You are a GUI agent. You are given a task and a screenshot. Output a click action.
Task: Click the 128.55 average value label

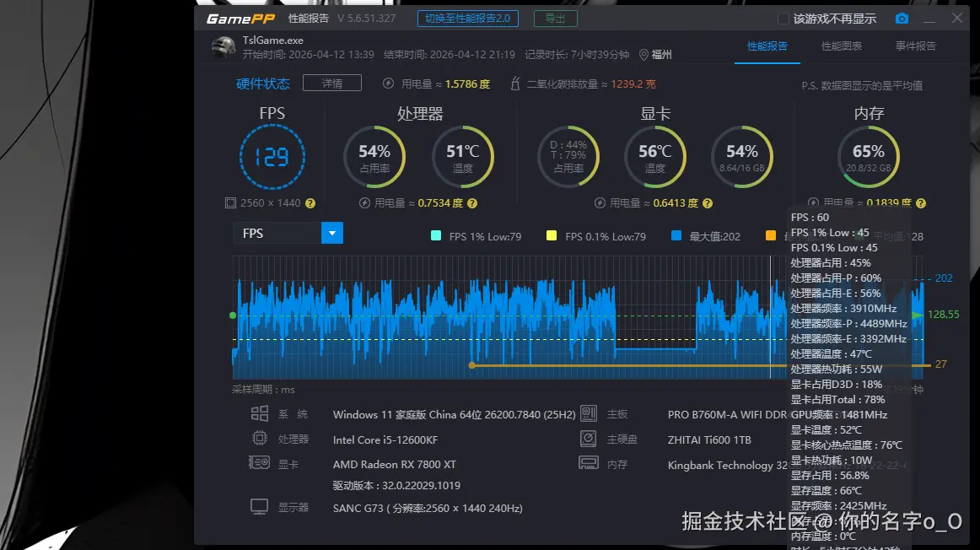tap(943, 315)
